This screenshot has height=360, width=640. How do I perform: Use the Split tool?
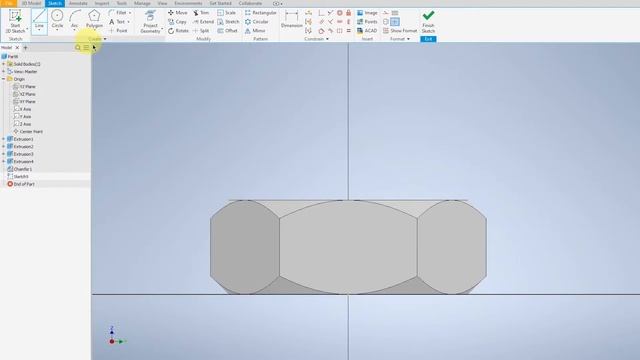pyautogui.click(x=201, y=31)
